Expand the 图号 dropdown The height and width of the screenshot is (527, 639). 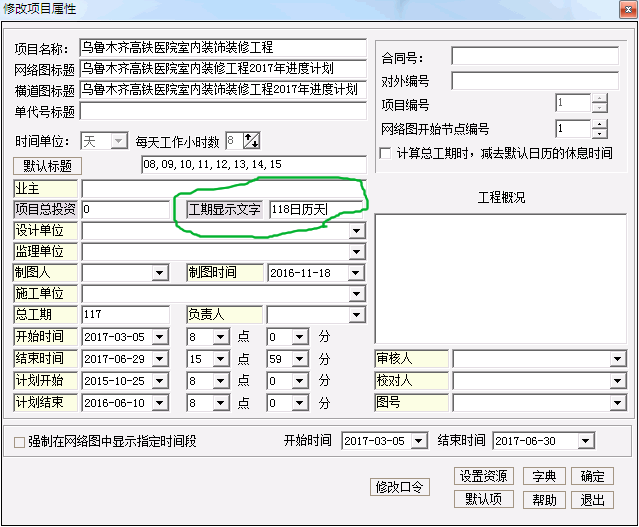pyautogui.click(x=617, y=403)
